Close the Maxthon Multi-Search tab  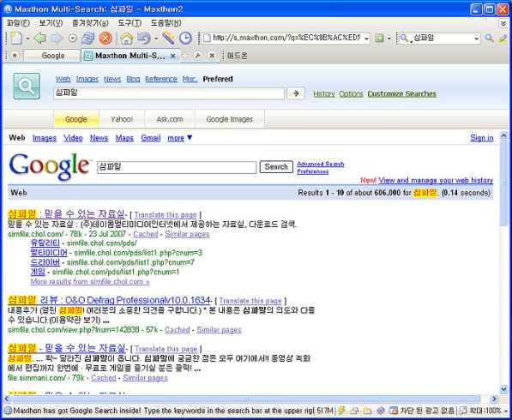[173, 56]
